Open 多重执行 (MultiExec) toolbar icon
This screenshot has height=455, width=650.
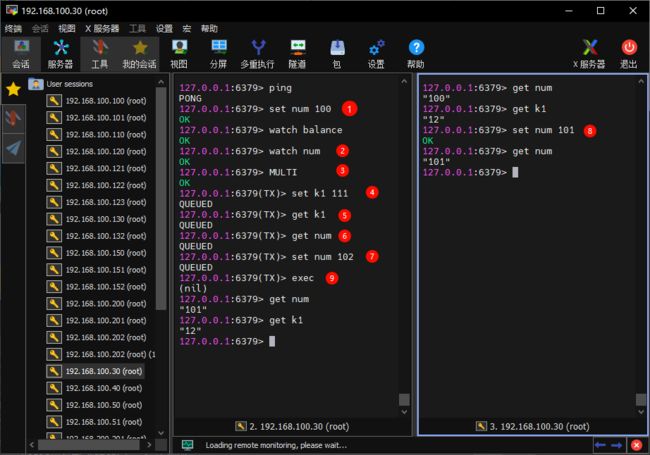pos(257,54)
